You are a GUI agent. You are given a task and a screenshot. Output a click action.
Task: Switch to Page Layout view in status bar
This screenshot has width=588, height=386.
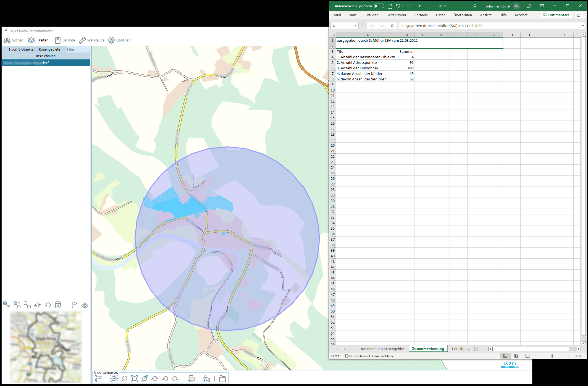click(x=516, y=356)
